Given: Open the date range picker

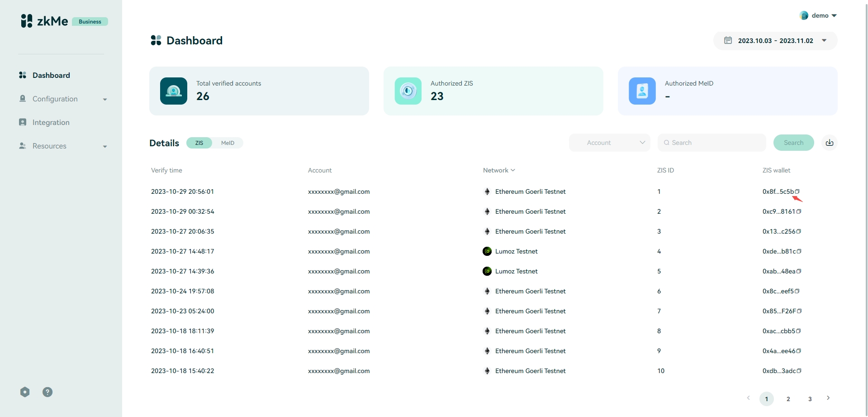Looking at the screenshot, I should point(775,41).
